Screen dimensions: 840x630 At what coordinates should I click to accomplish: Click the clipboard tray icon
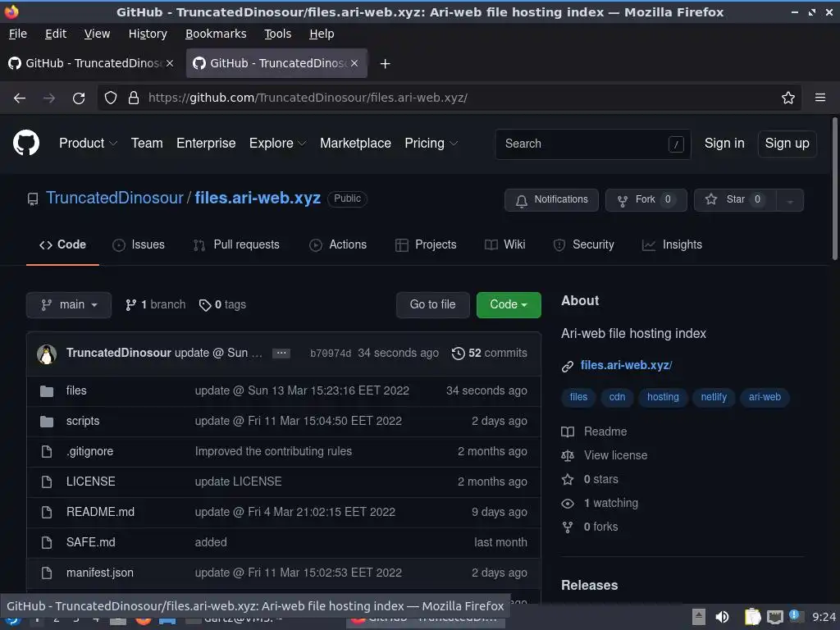pos(753,617)
